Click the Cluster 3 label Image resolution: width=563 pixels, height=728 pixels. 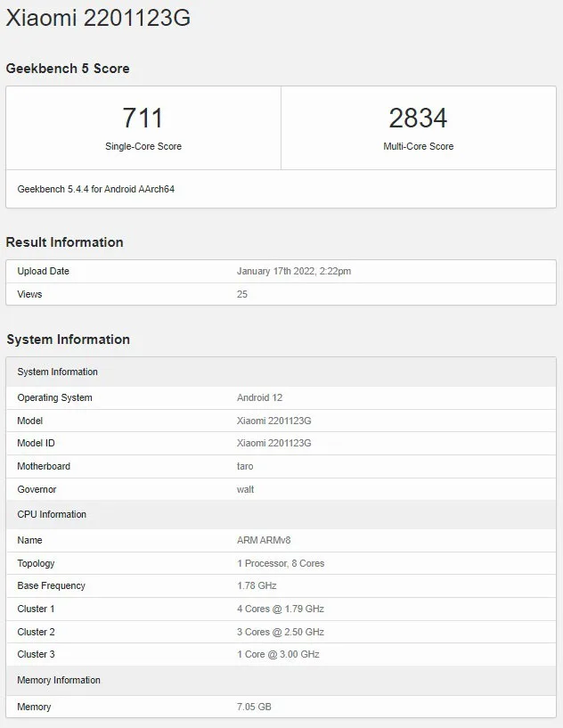tap(36, 654)
